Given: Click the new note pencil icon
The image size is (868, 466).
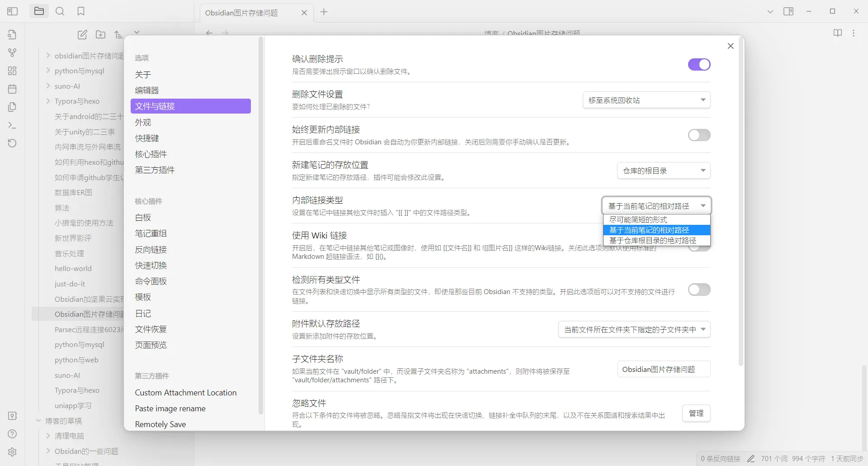Looking at the screenshot, I should [82, 34].
